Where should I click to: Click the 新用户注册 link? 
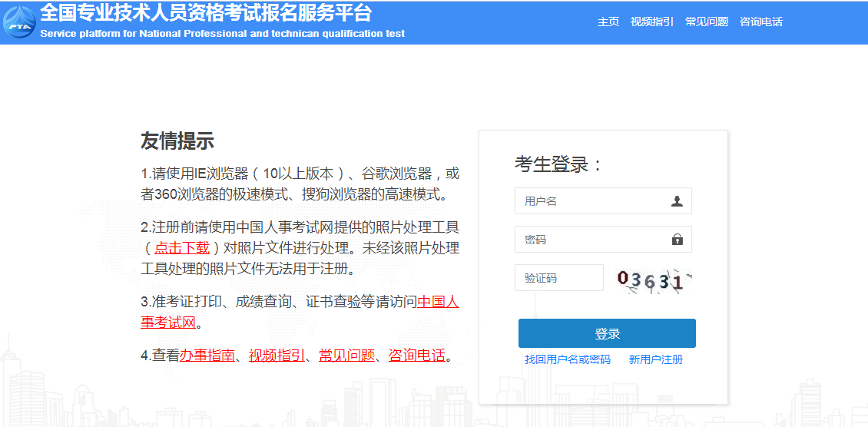[x=655, y=359]
